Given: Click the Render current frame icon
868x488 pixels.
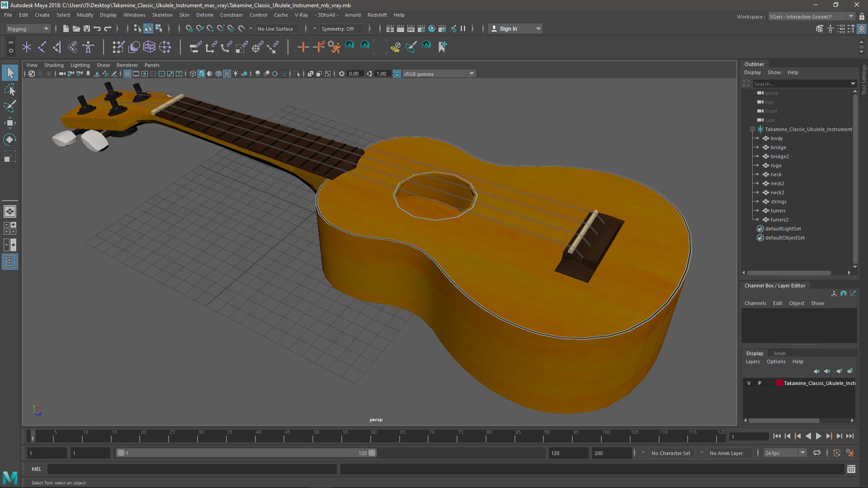Looking at the screenshot, I should tap(401, 28).
